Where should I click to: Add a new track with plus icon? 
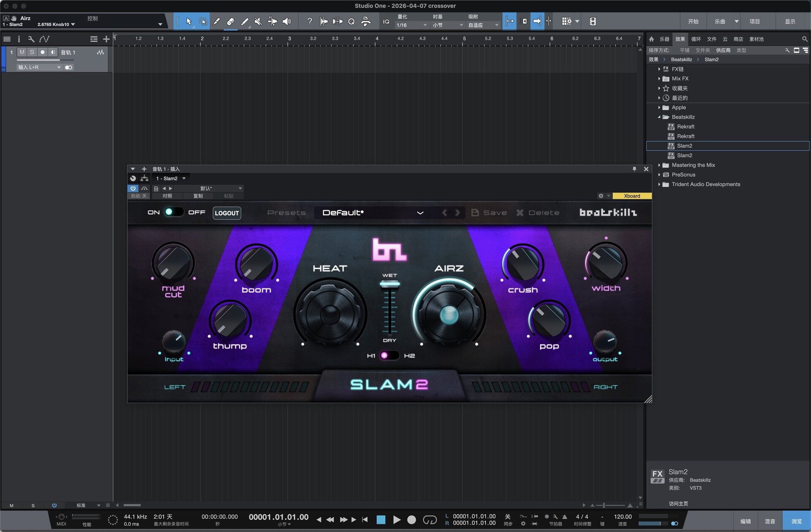pyautogui.click(x=106, y=39)
